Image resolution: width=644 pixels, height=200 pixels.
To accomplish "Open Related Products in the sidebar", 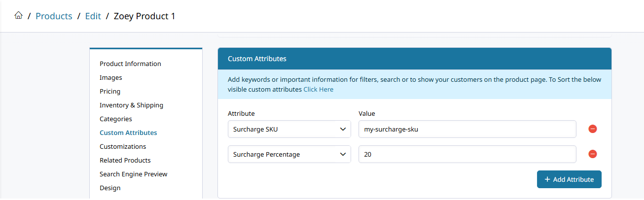I will pyautogui.click(x=125, y=160).
